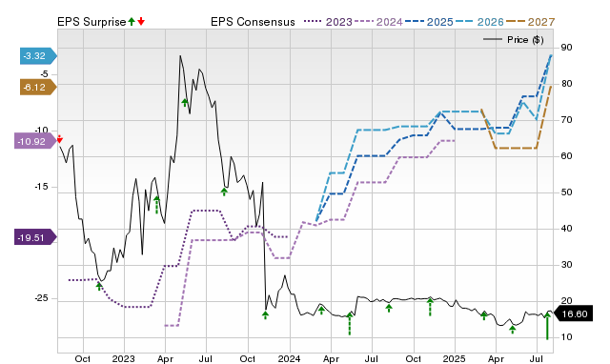The image size is (610, 364).
Task: Click the 80 label on the price axis
Action: 566,84
